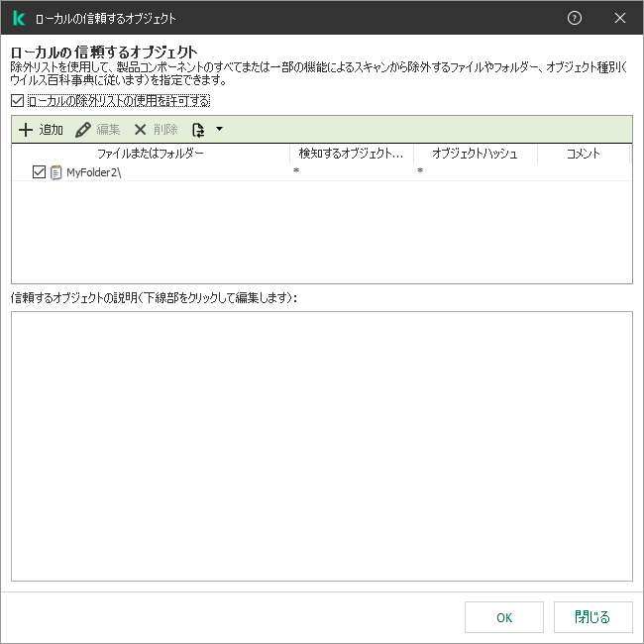Click the X delete icon in toolbar
This screenshot has height=644, width=644.
(141, 130)
